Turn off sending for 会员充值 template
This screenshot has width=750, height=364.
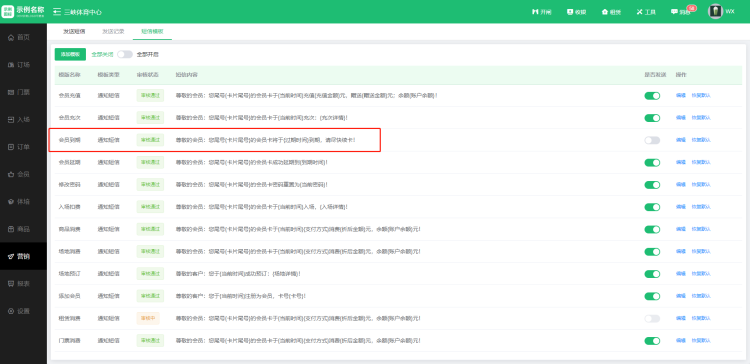coord(652,96)
